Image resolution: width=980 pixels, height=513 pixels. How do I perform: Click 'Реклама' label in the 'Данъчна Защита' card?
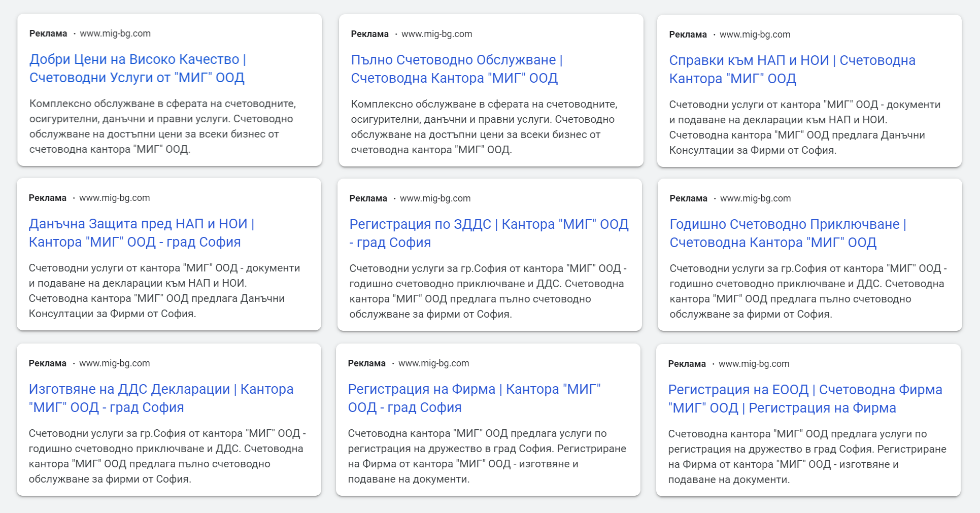tap(47, 198)
